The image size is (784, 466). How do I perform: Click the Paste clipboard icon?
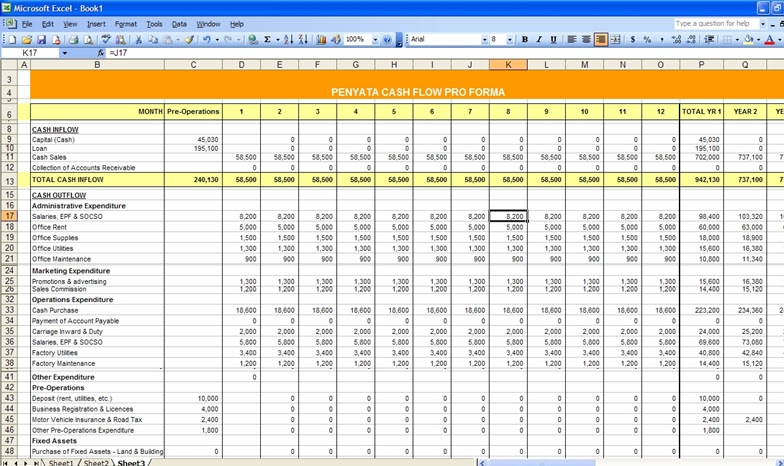[x=168, y=40]
